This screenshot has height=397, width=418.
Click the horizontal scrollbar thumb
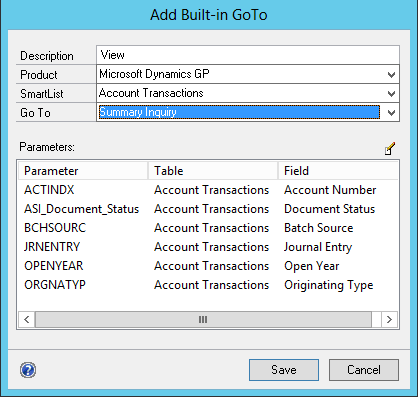203,320
